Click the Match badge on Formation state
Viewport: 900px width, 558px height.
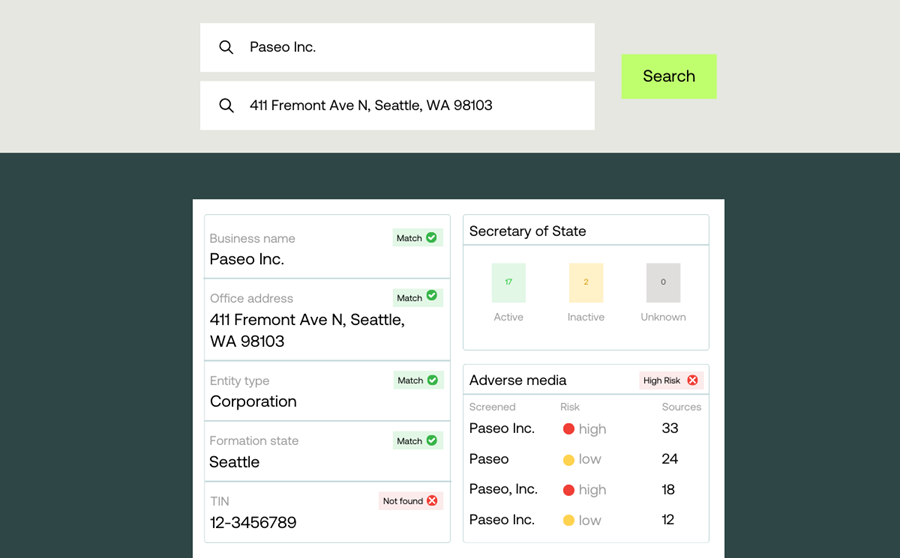tap(417, 440)
